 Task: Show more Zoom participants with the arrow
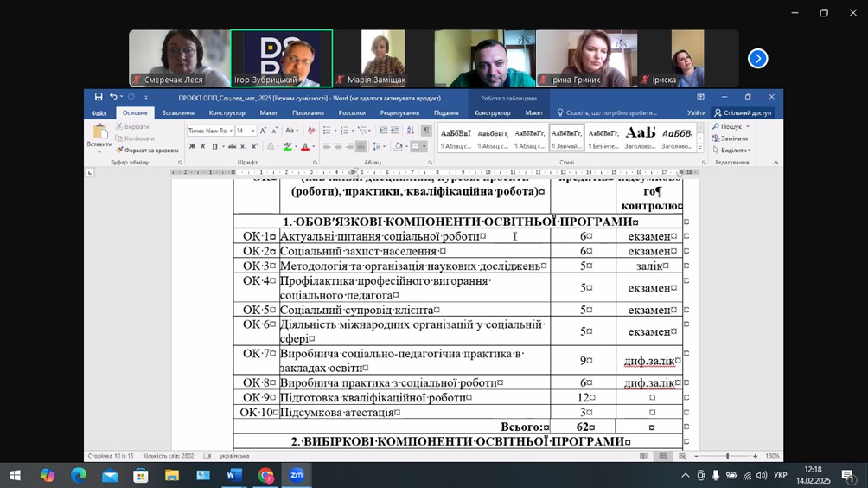(x=757, y=59)
